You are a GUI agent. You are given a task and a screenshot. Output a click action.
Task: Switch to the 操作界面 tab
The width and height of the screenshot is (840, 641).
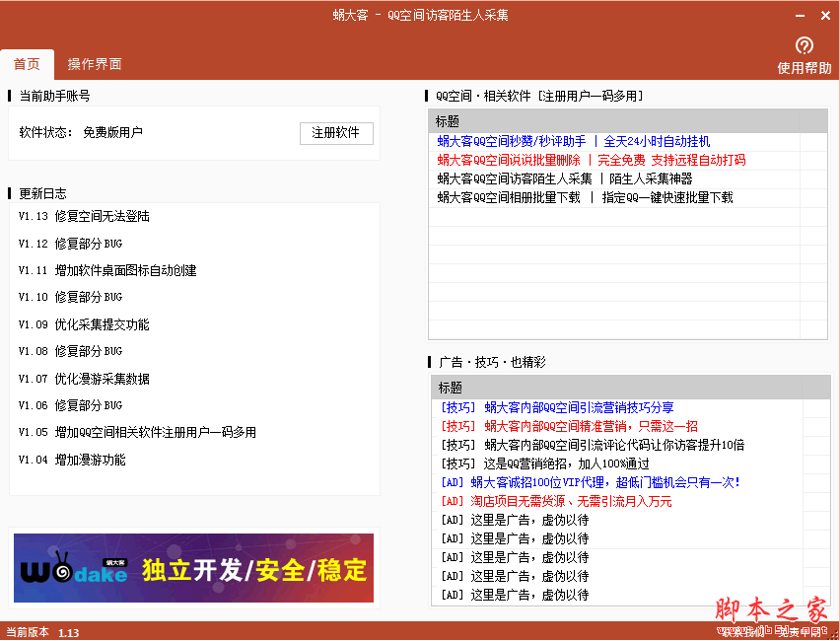coord(94,62)
